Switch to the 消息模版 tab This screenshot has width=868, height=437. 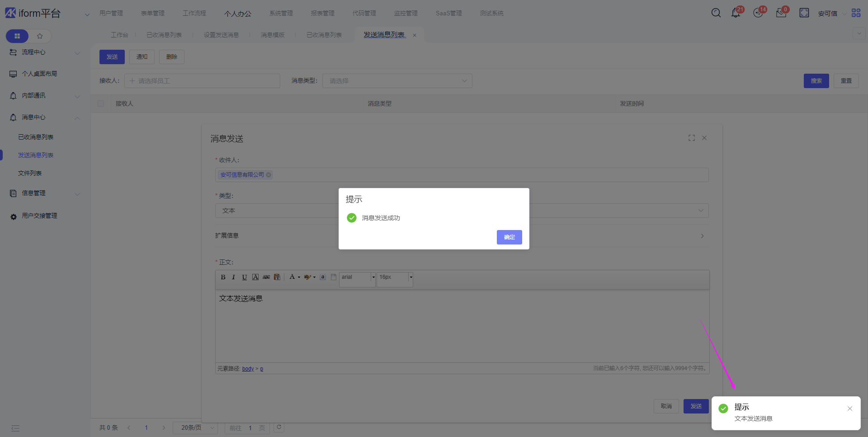(x=273, y=35)
